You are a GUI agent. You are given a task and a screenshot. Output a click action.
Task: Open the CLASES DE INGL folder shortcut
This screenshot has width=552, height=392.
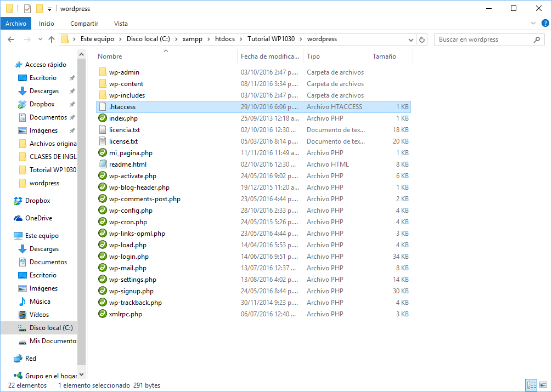[x=53, y=157]
